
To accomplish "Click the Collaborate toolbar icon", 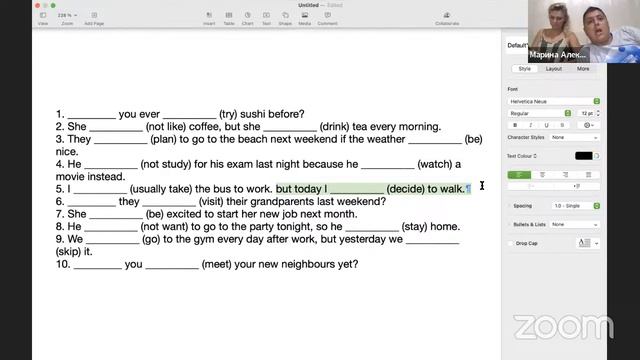I will pos(447,16).
